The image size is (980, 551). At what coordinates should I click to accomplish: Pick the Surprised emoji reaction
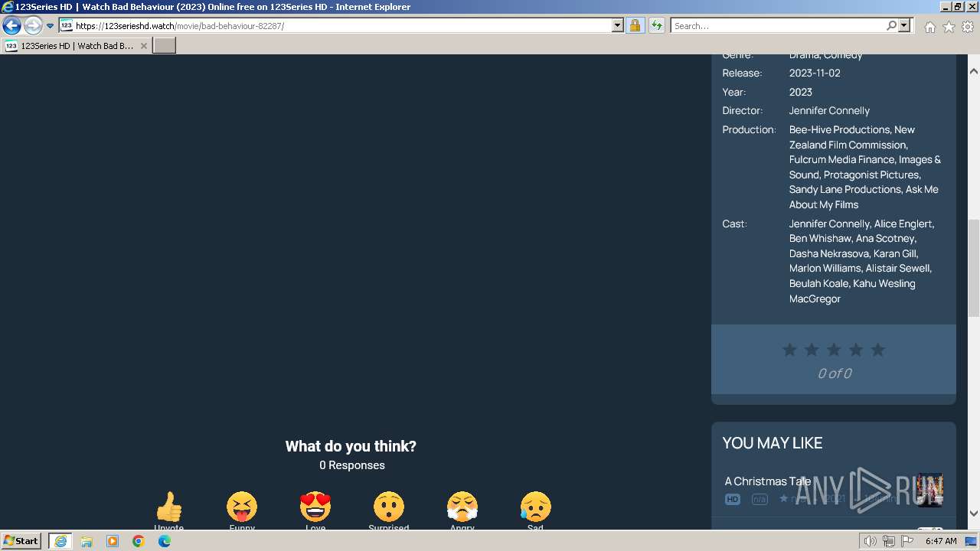coord(389,507)
